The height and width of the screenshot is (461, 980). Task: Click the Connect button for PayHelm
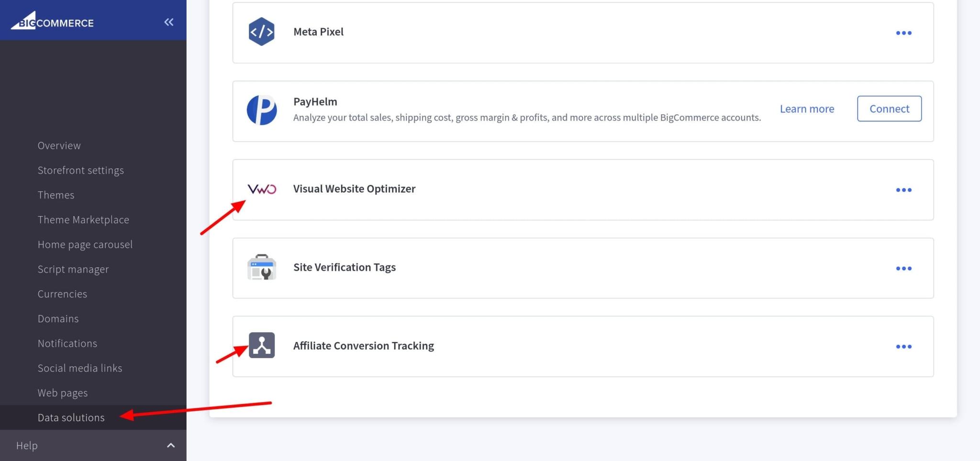(889, 109)
